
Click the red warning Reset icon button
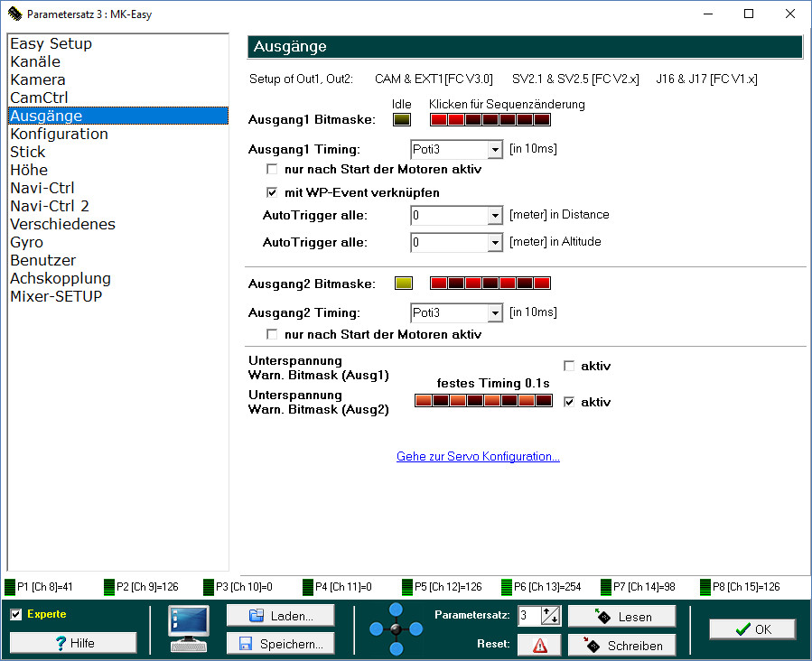pos(540,645)
